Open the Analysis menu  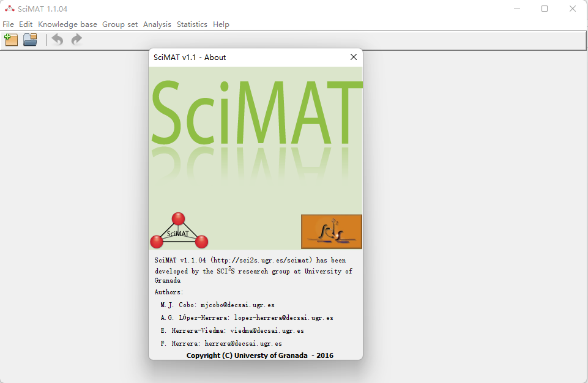pyautogui.click(x=157, y=24)
